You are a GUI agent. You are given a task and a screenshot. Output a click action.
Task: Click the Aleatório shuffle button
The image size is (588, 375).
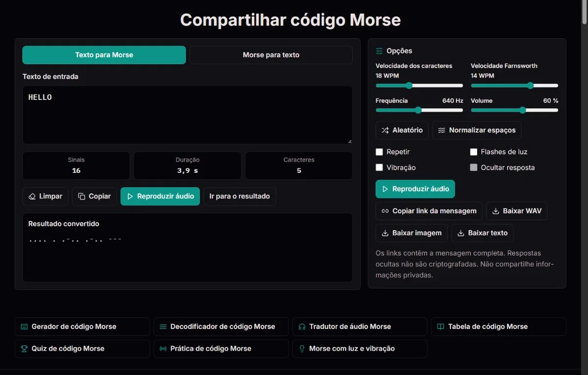[x=402, y=130]
